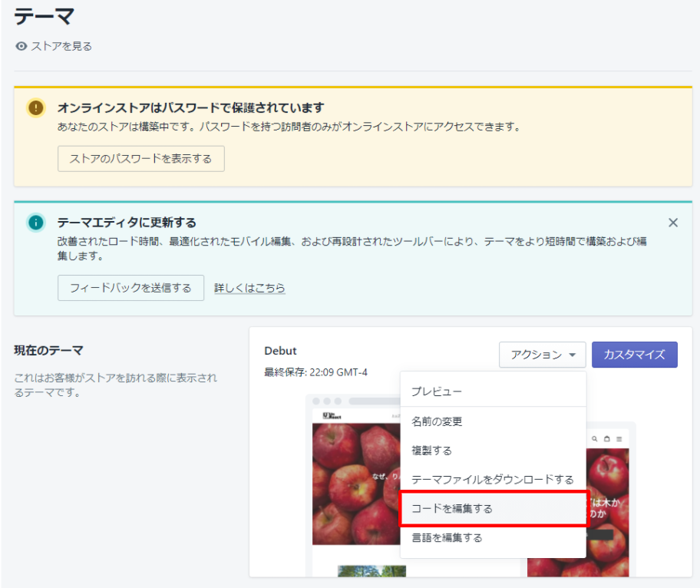This screenshot has width=700, height=588.
Task: Select プレビュー from the action menu
Action: coord(493,391)
